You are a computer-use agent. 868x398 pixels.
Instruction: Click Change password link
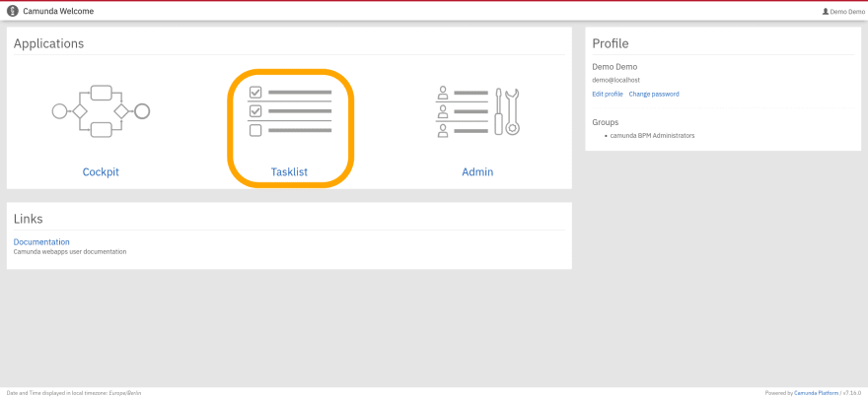654,94
